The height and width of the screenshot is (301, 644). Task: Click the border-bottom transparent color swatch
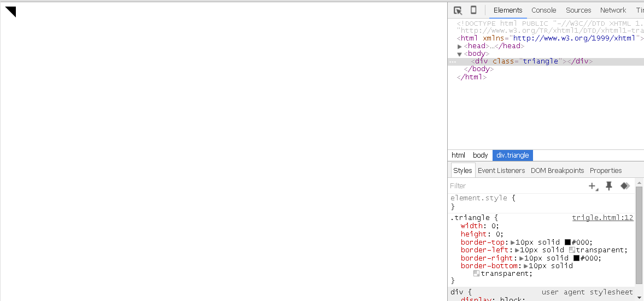tap(476, 274)
